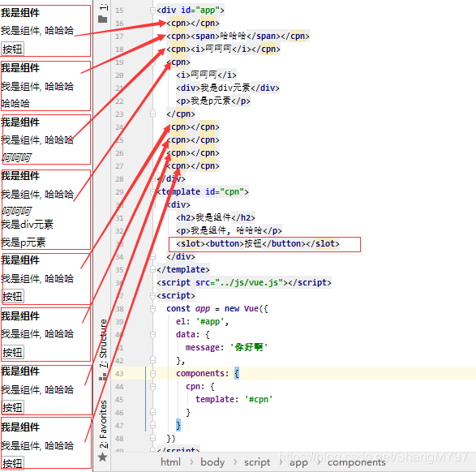This screenshot has height=472, width=476.
Task: Toggle the fold marker at line 48
Action: 152,439
